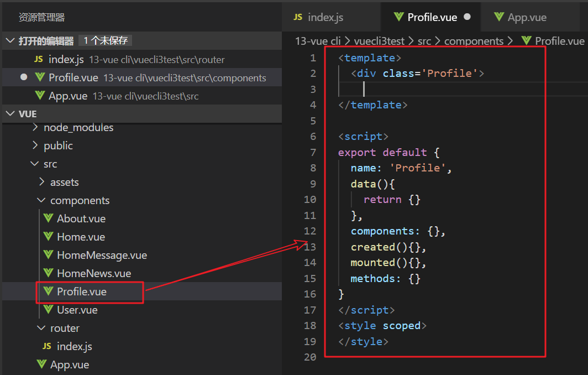Screen dimensions: 588x375
Task: Expand the public folder
Action: pos(35,145)
